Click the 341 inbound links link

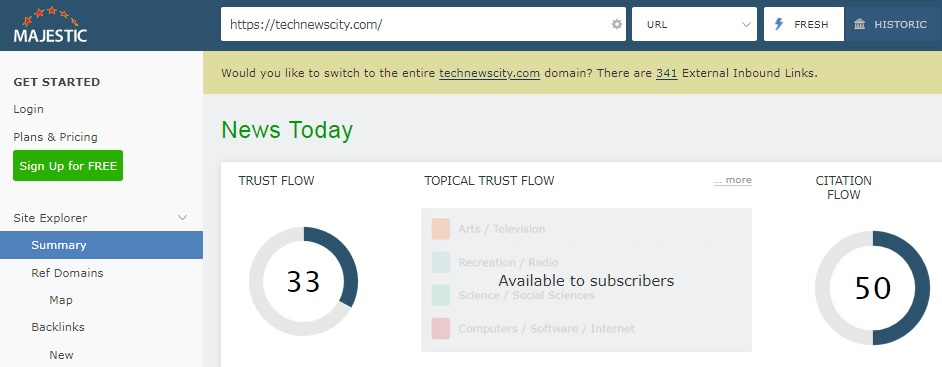click(666, 73)
